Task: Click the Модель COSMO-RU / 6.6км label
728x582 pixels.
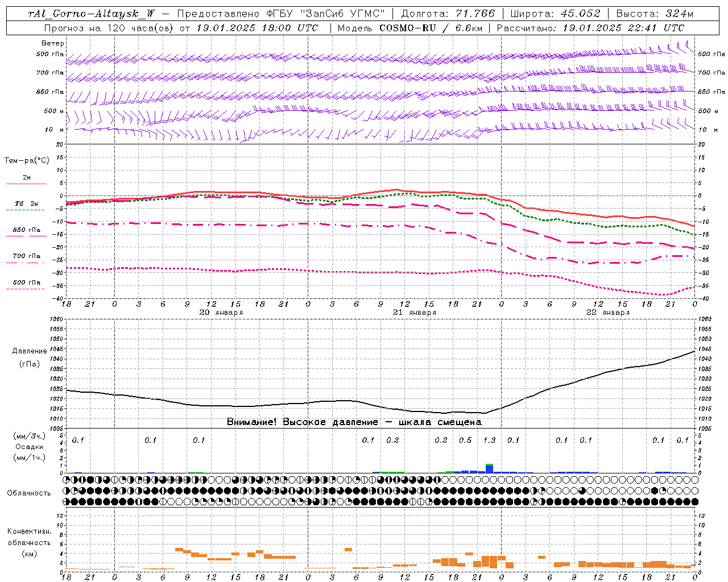Action: (x=409, y=27)
